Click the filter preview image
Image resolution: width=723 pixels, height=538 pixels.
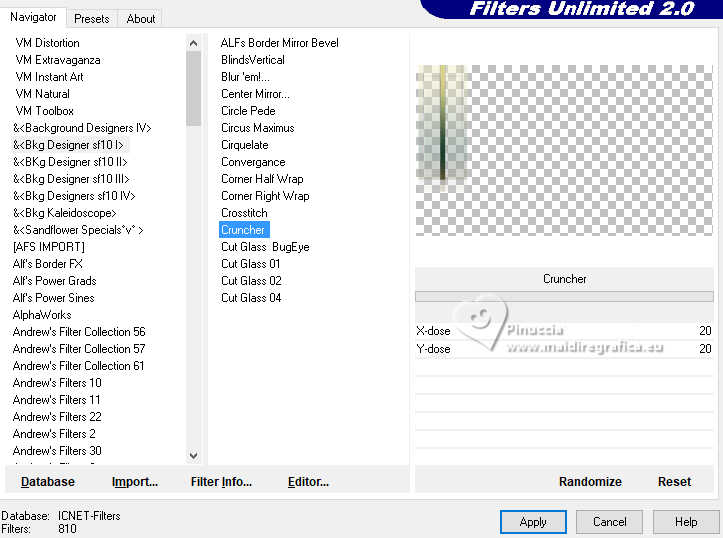pos(564,150)
